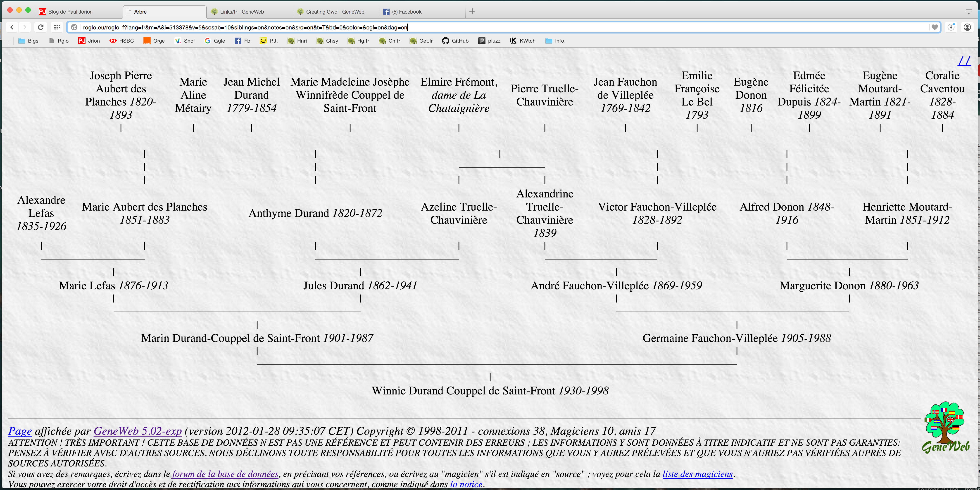Open the Rglo bookmark

tap(59, 41)
